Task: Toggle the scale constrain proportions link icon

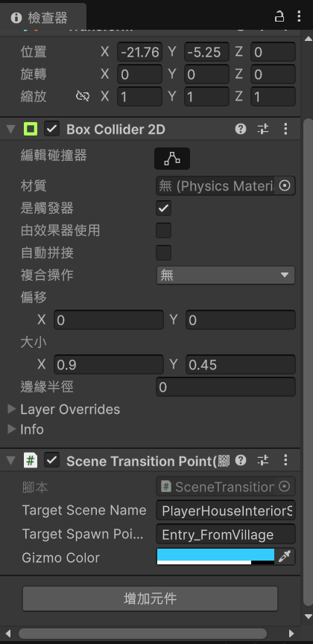Action: tap(83, 96)
